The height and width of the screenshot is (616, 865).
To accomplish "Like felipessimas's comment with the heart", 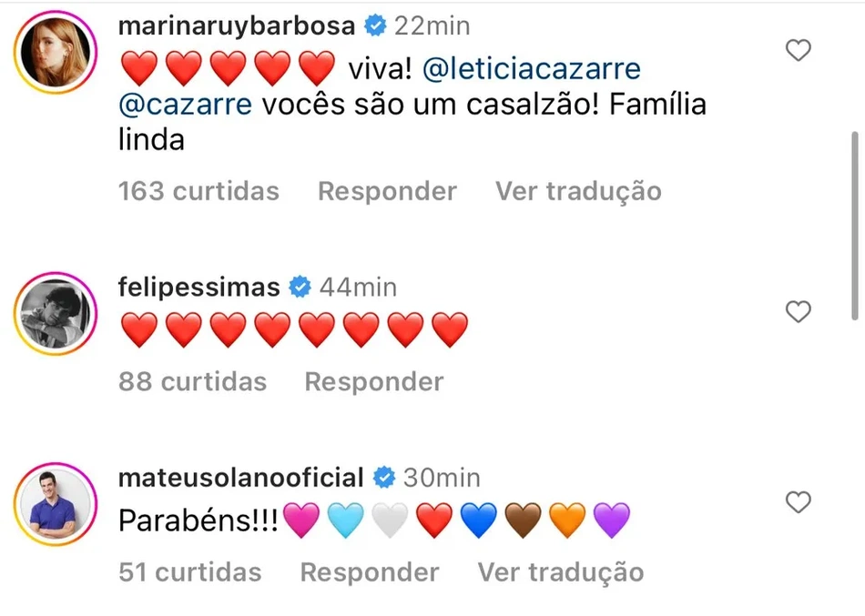I will (798, 313).
